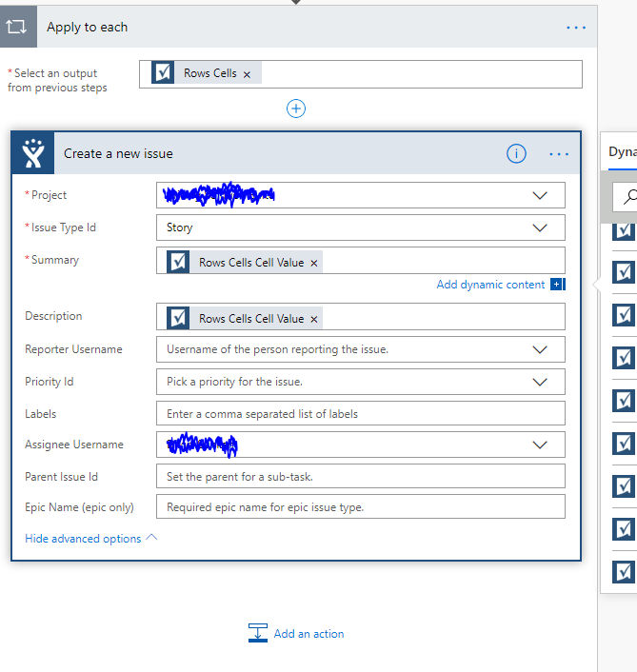Image resolution: width=637 pixels, height=672 pixels.
Task: Select the Dynamic content tab
Action: [623, 152]
